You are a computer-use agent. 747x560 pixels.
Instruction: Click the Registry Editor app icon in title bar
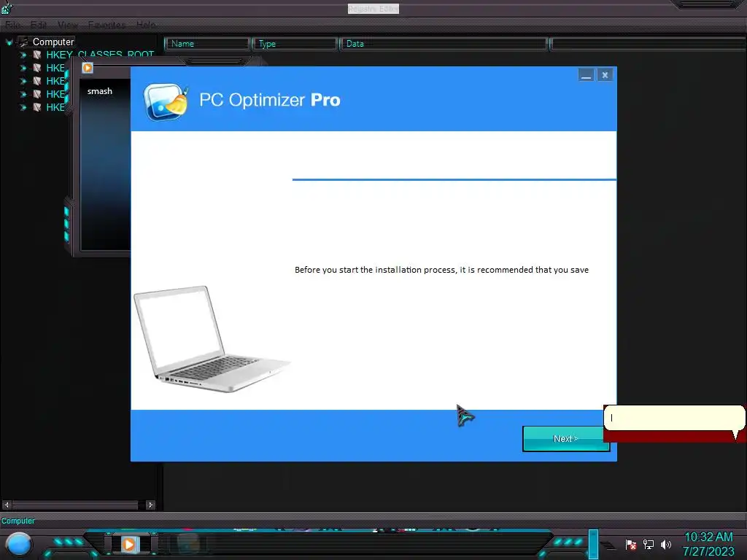pyautogui.click(x=7, y=7)
